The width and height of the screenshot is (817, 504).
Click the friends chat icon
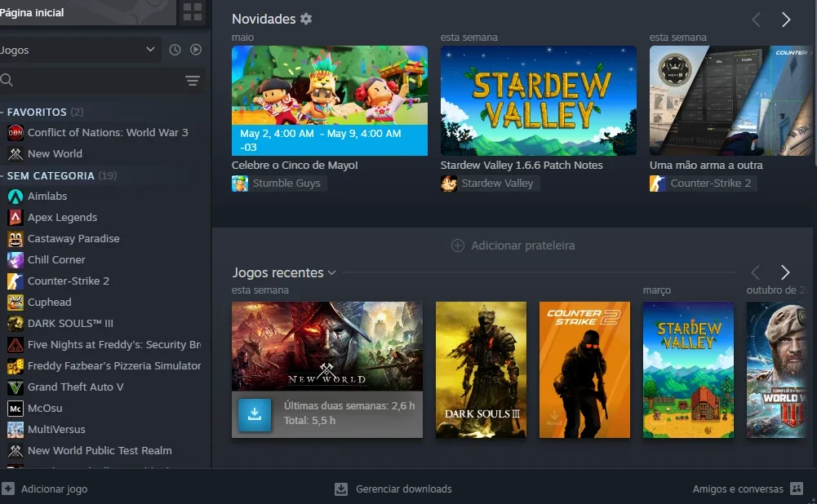797,489
